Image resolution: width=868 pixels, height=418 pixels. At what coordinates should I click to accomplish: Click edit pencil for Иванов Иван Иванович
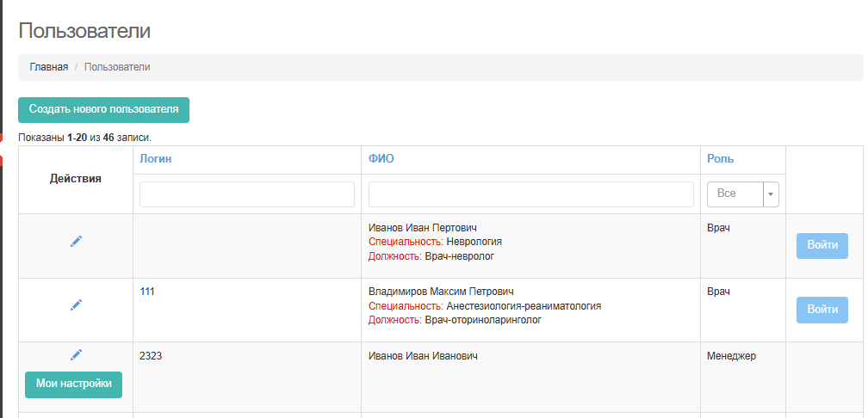pos(76,354)
